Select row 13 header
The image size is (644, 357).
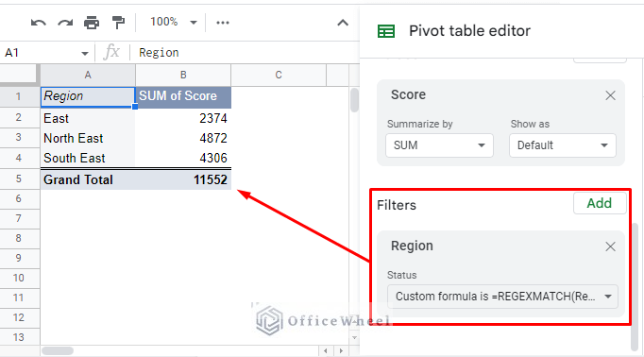[19, 337]
